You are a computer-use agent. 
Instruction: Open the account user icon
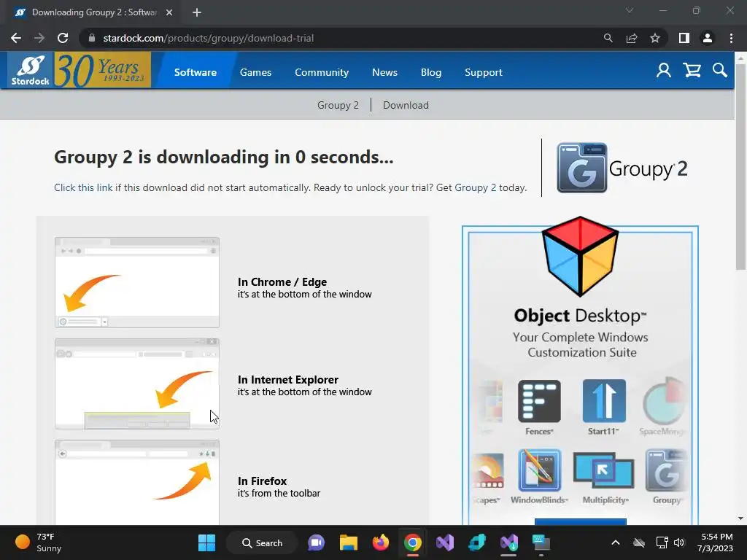click(664, 71)
